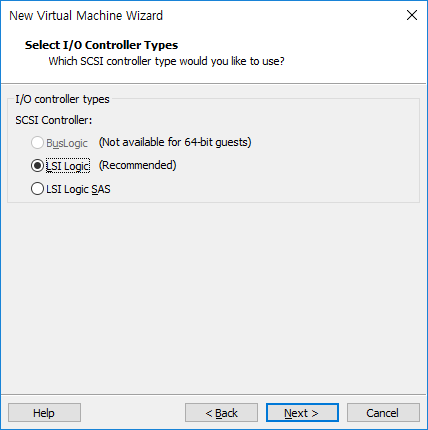This screenshot has width=428, height=430.
Task: Click the Select I/O Controller Types heading
Action: pyautogui.click(x=101, y=45)
